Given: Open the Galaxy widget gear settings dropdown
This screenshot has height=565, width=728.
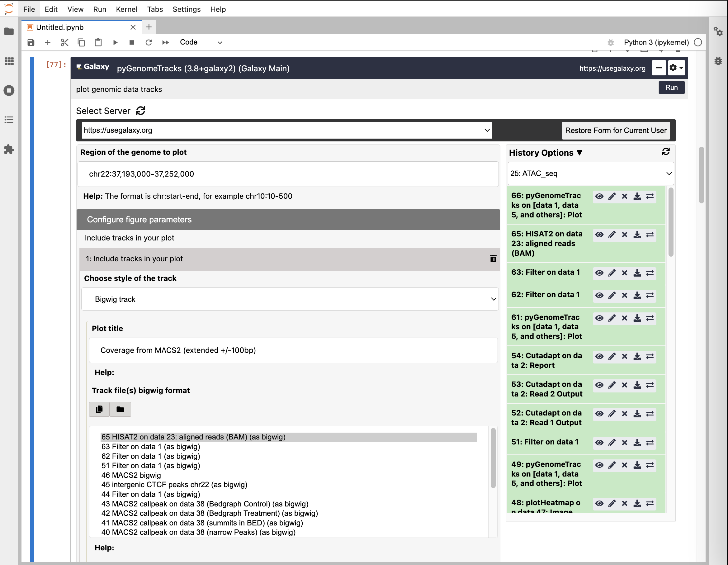Looking at the screenshot, I should click(676, 68).
